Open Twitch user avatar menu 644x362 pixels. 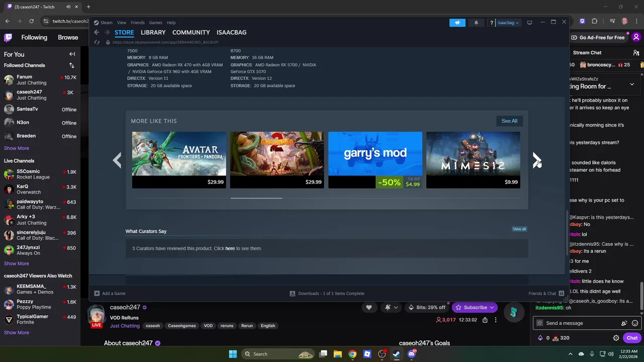coord(636,37)
